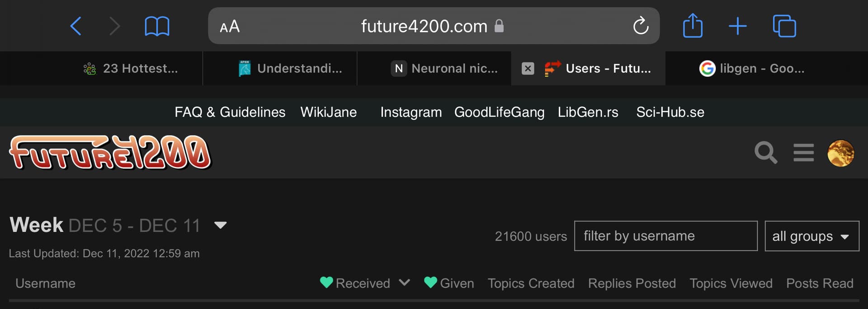
Task: Expand the Week period dropdown
Action: [x=220, y=225]
